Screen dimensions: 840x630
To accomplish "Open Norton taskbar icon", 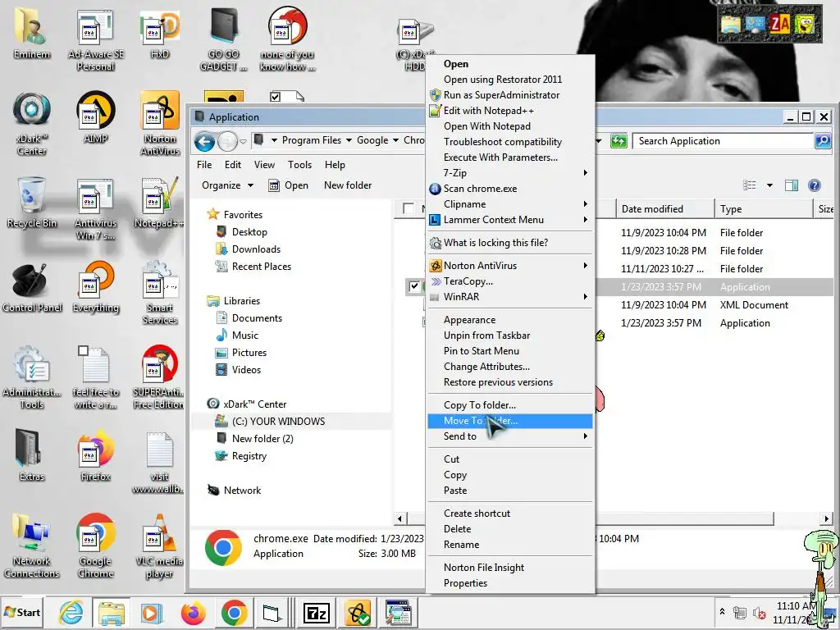I will click(x=358, y=613).
